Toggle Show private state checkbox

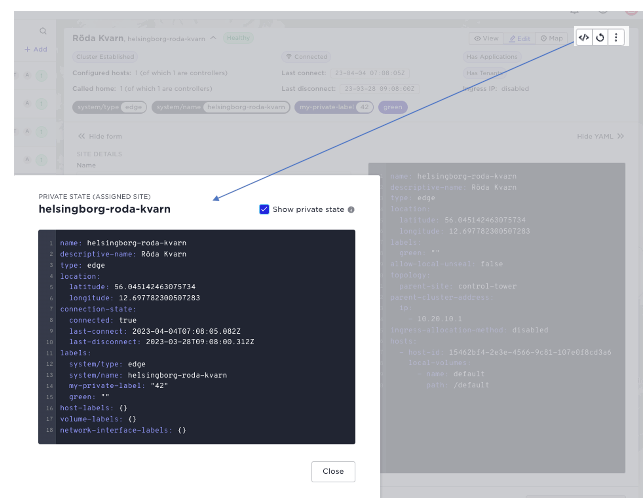264,209
